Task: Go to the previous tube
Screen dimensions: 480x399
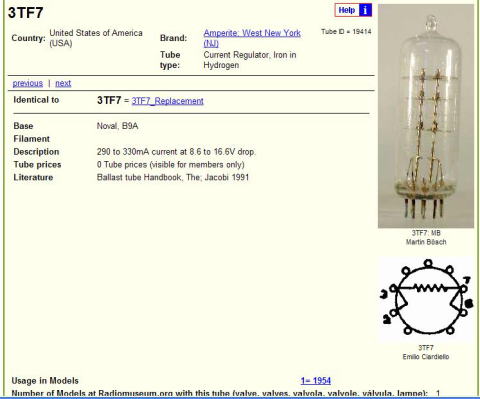Action: click(28, 83)
